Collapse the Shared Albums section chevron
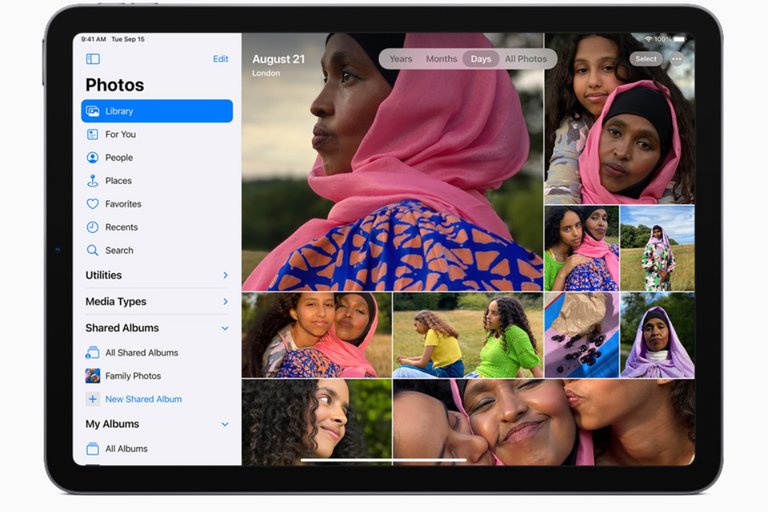The image size is (768, 512). click(x=225, y=328)
